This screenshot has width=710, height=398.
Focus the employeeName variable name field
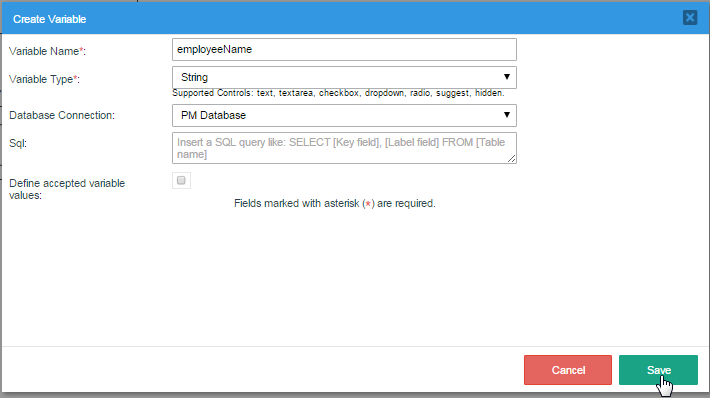pyautogui.click(x=344, y=49)
